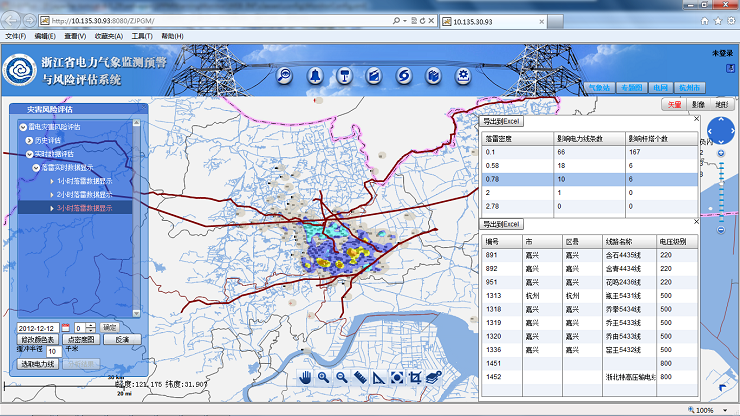Collapse the 雷电灾害风险评估 tree node
740x416 pixels.
pos(22,127)
